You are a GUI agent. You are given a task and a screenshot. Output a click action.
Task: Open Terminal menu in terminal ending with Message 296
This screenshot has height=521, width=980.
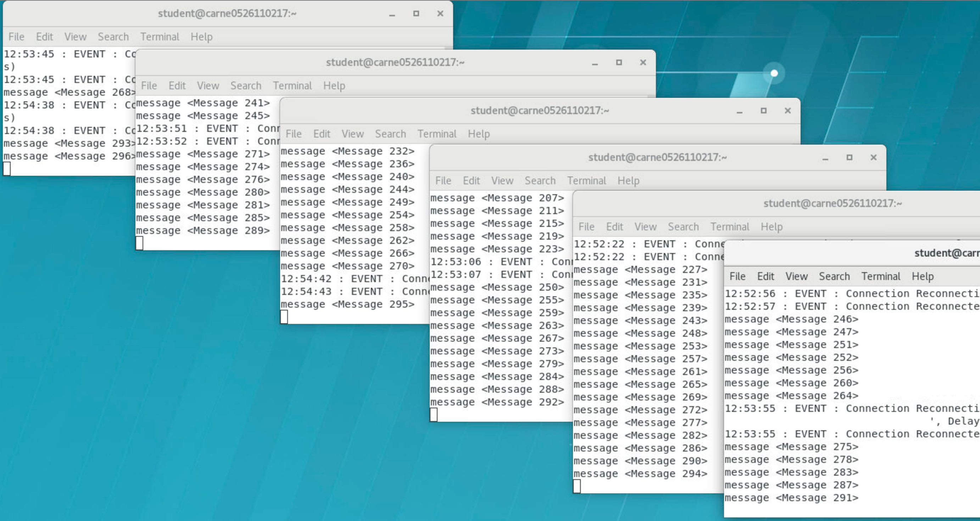[160, 37]
